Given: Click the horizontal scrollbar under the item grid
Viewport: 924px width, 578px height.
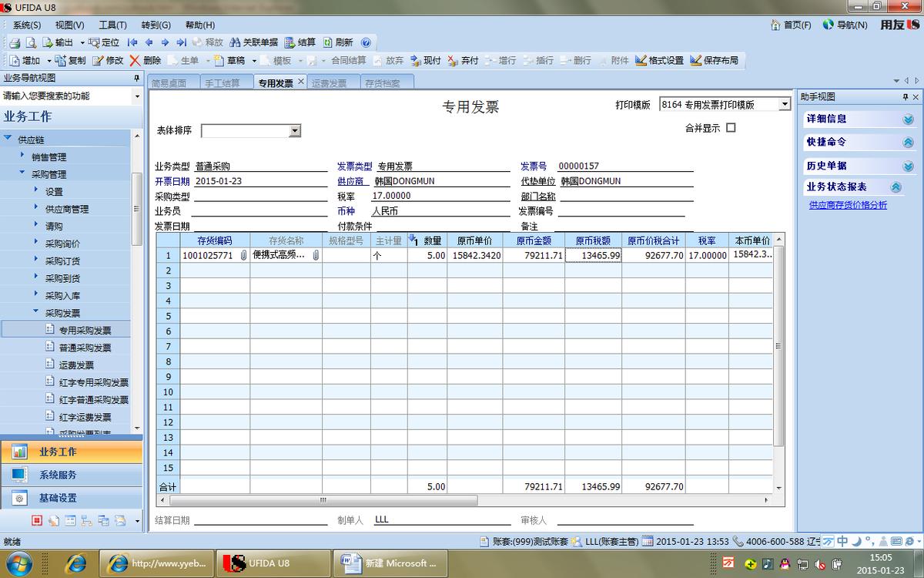Looking at the screenshot, I should pos(323,501).
